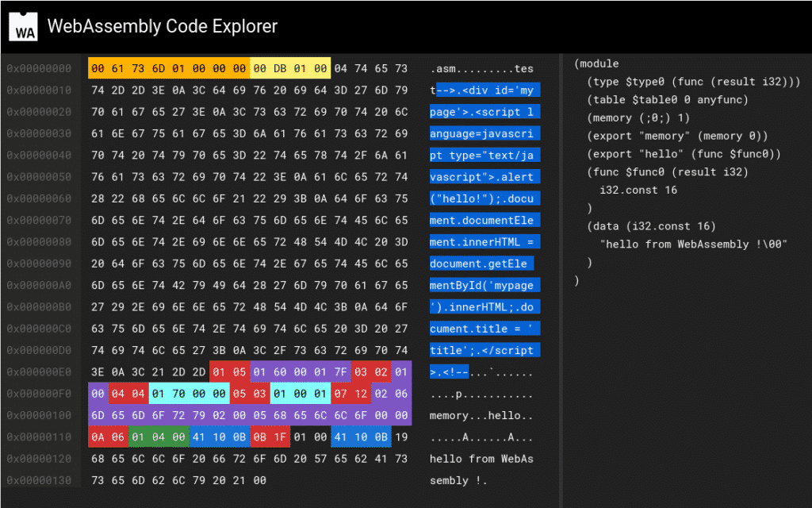This screenshot has height=508, width=812.
Task: Click the "hello from WebAssembly !\00" data string
Action: [x=693, y=244]
